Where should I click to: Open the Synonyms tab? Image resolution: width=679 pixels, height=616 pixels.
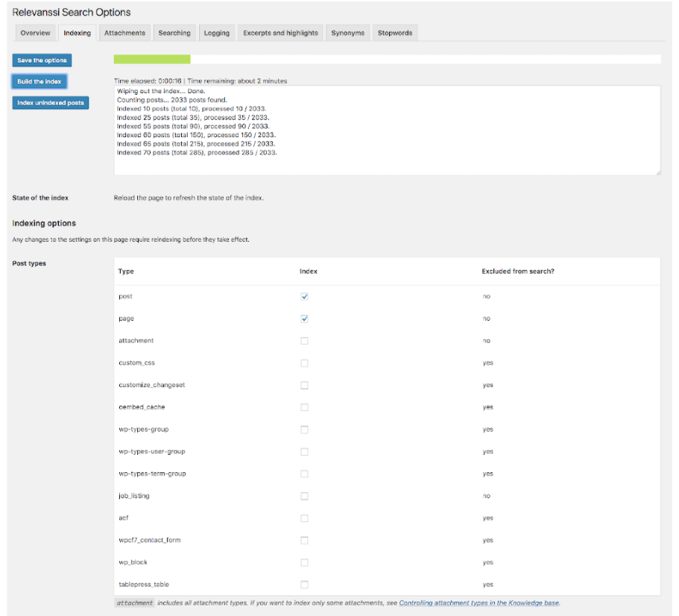click(348, 33)
